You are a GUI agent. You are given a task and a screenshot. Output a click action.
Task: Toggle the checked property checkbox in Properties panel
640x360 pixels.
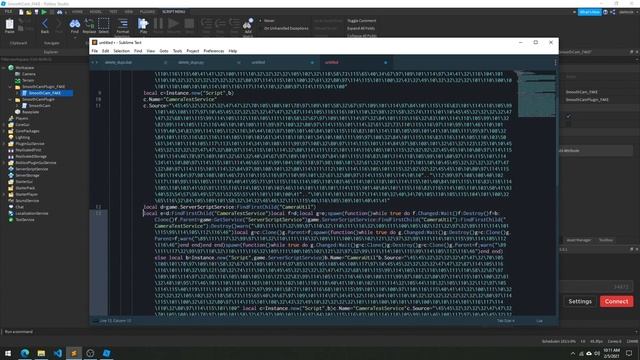(569, 116)
